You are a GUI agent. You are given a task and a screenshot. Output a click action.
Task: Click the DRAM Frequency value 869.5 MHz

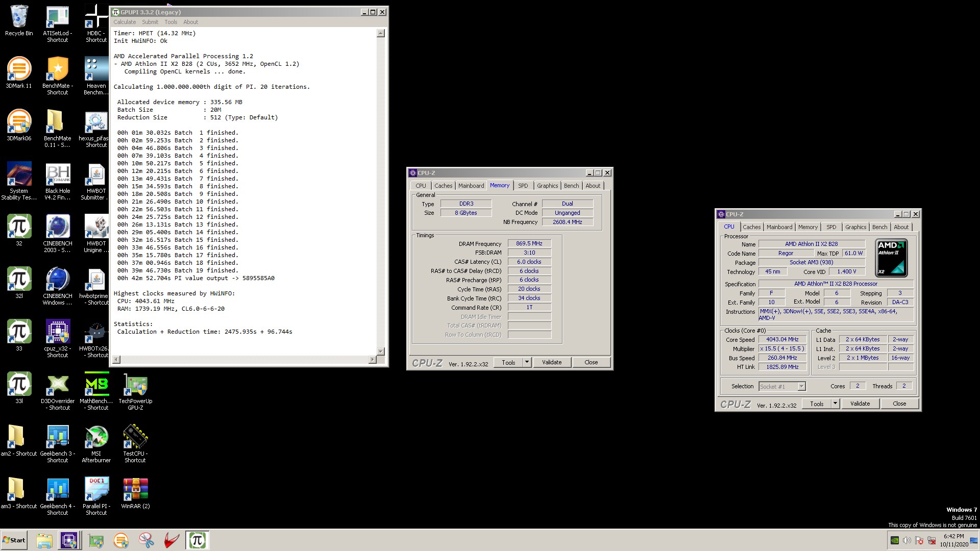tap(529, 243)
